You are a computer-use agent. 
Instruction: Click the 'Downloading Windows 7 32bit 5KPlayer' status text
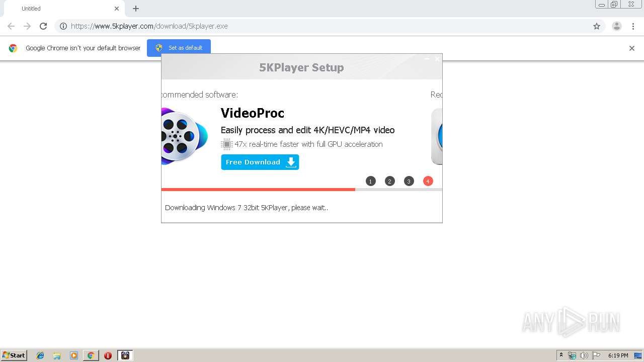pos(247,208)
